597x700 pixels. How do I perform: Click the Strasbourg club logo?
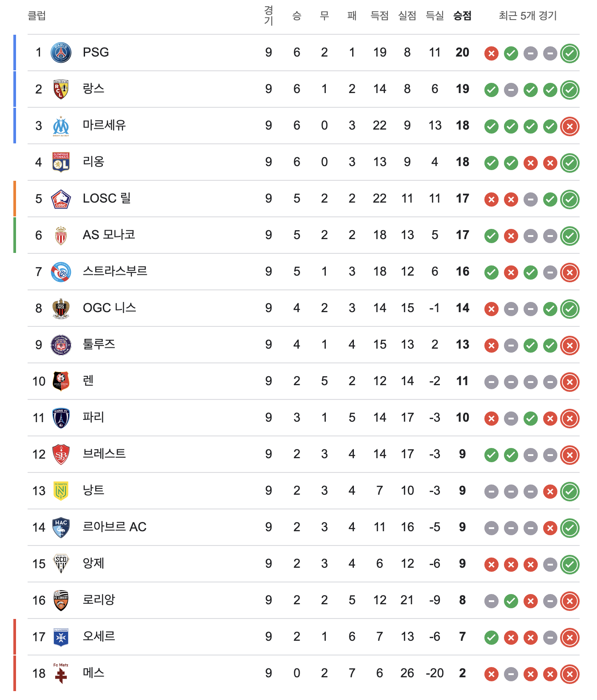coord(61,272)
